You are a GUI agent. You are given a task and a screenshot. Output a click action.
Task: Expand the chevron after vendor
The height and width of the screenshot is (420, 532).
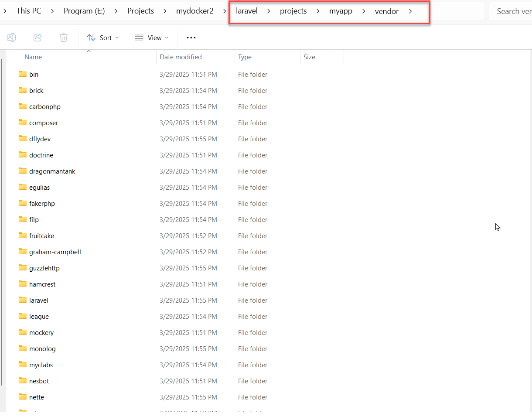(x=410, y=11)
